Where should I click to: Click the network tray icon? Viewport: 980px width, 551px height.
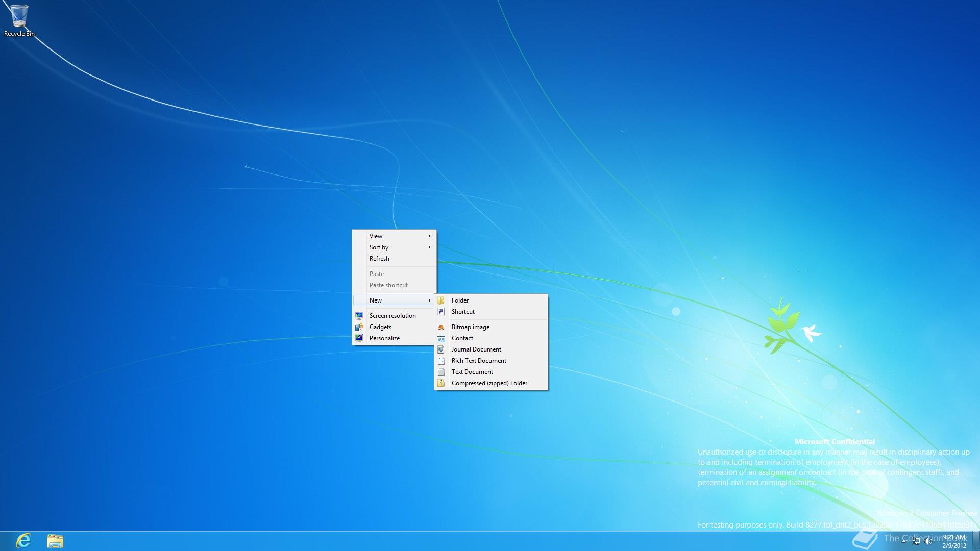(916, 541)
